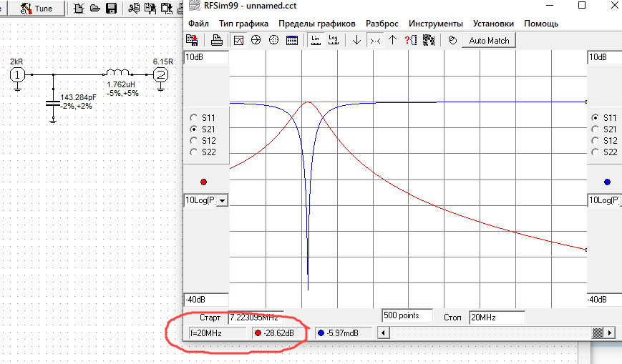Click the print icon in graph toolbar
The height and width of the screenshot is (364, 622).
(217, 41)
